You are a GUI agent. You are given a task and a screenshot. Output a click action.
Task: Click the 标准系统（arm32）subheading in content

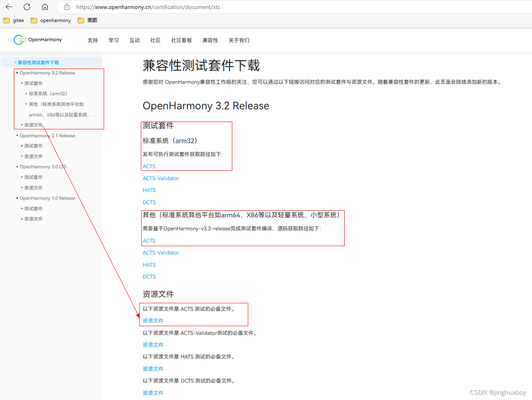[x=171, y=141]
